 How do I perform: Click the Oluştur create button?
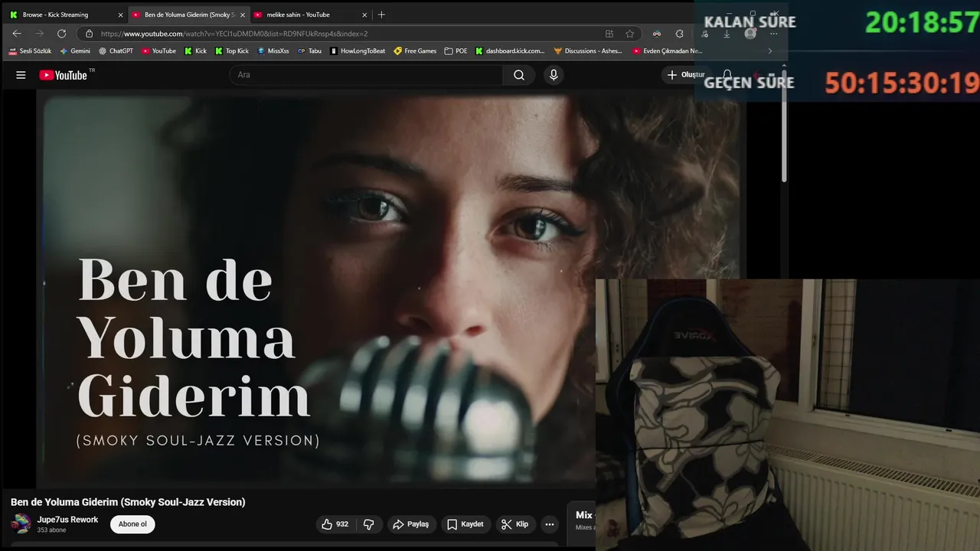coord(685,75)
